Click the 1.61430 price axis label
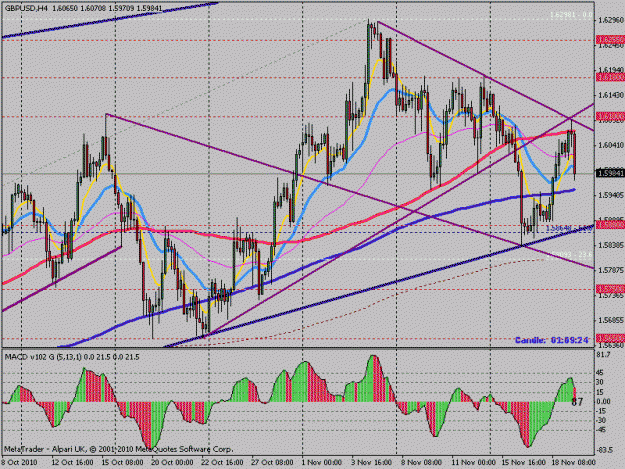Screen dimensions: 625x469 611,95
